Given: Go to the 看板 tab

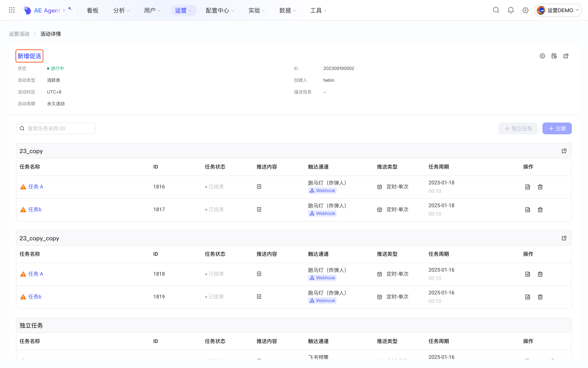Looking at the screenshot, I should tap(93, 10).
